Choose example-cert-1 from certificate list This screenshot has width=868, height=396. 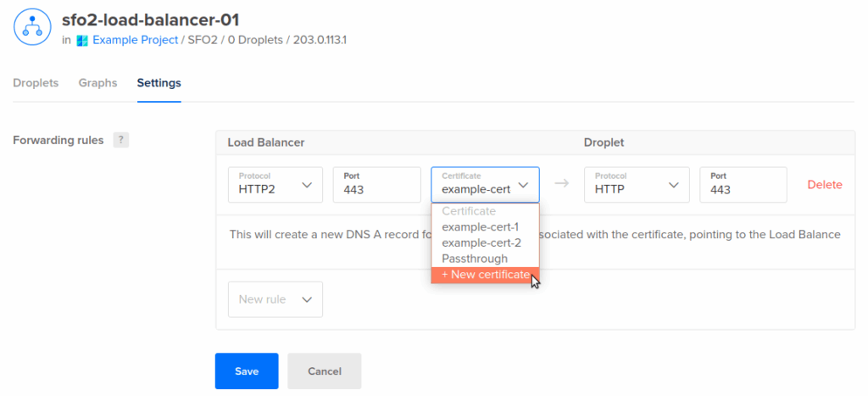click(485, 227)
